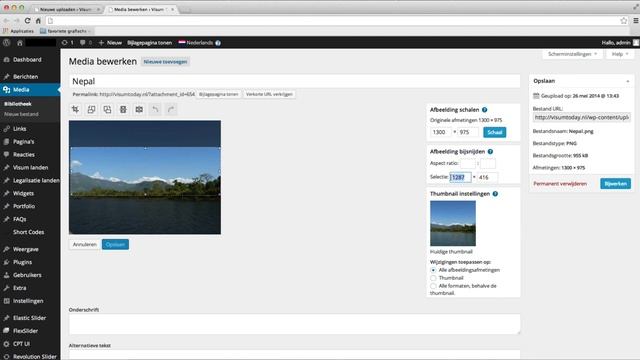This screenshot has height=360, width=640.
Task: Select Alle formaten behalve thumbnail radio
Action: click(x=433, y=286)
